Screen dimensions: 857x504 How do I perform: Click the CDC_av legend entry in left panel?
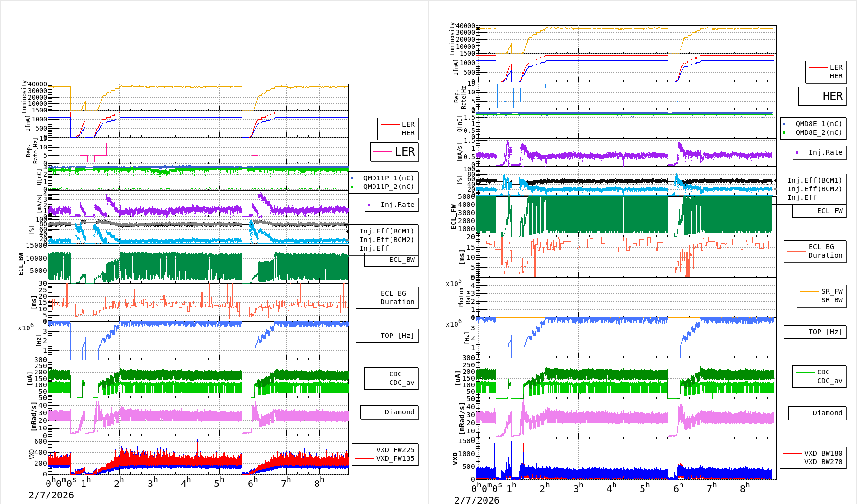[392, 383]
